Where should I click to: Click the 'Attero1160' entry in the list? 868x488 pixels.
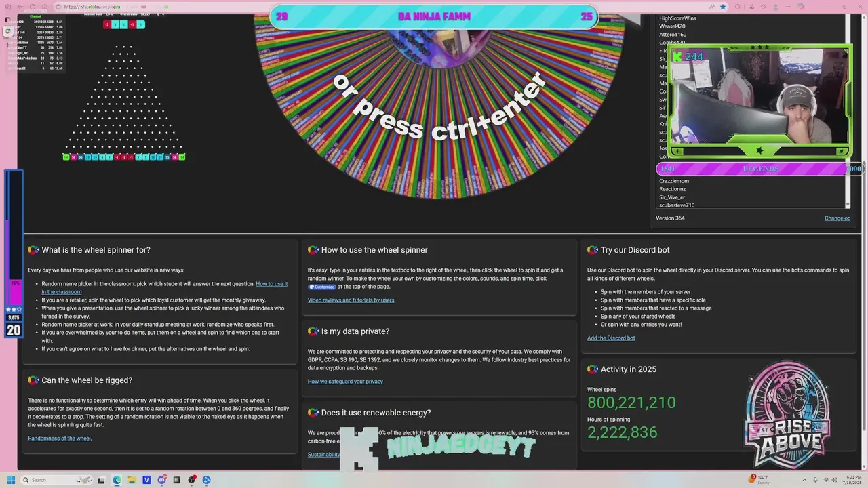673,35
